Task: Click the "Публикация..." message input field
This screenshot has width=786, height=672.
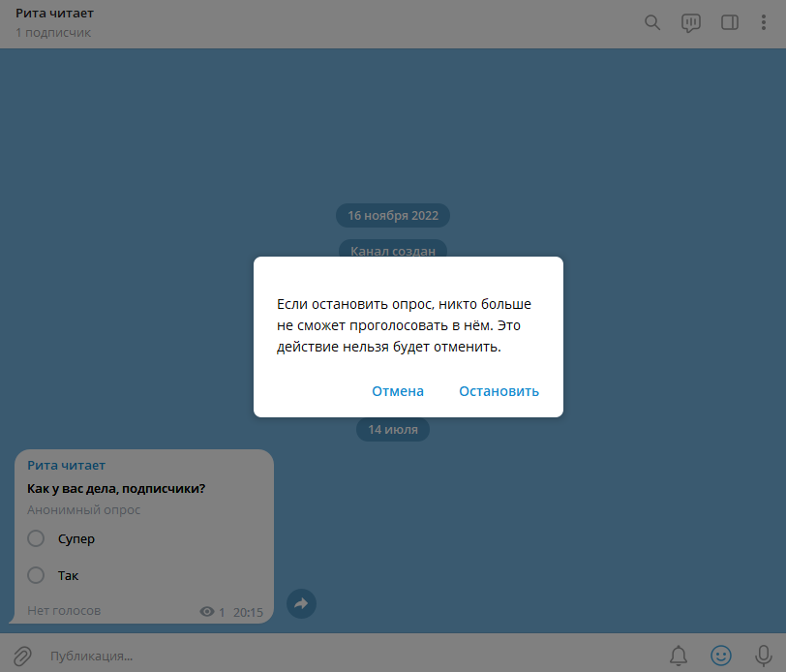Action: (x=348, y=656)
